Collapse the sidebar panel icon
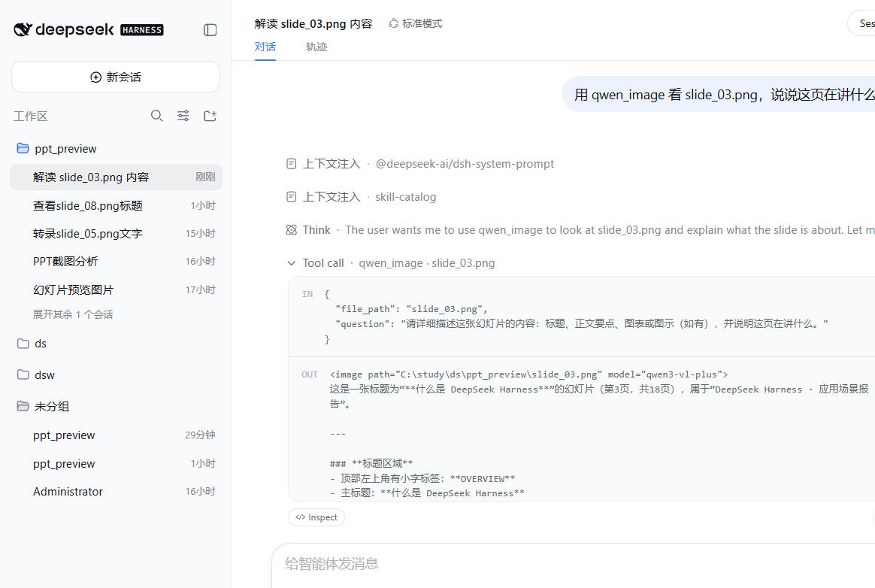 click(210, 29)
